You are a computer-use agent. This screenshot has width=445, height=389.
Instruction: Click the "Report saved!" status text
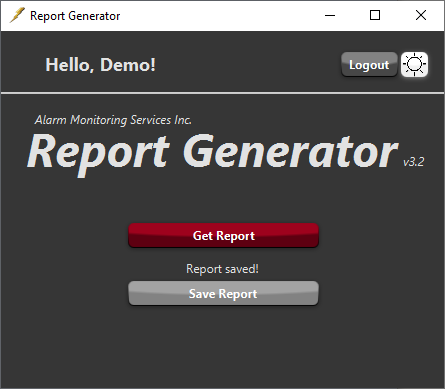point(222,269)
